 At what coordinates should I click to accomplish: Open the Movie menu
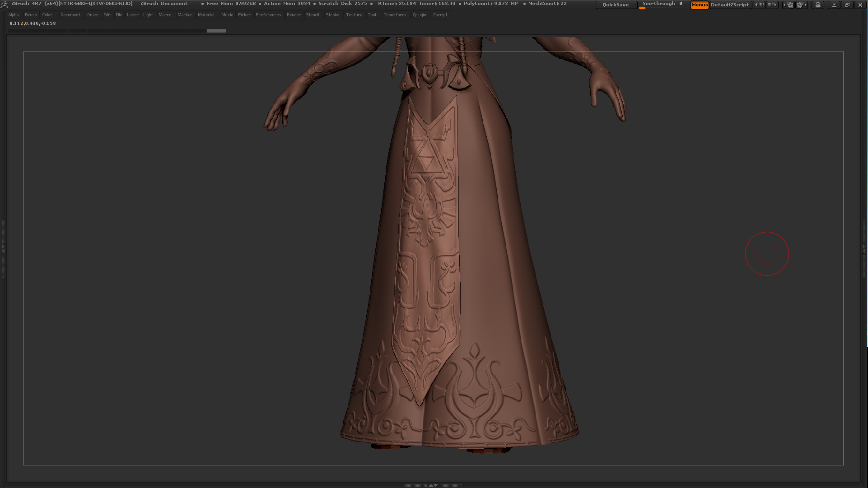pos(227,15)
